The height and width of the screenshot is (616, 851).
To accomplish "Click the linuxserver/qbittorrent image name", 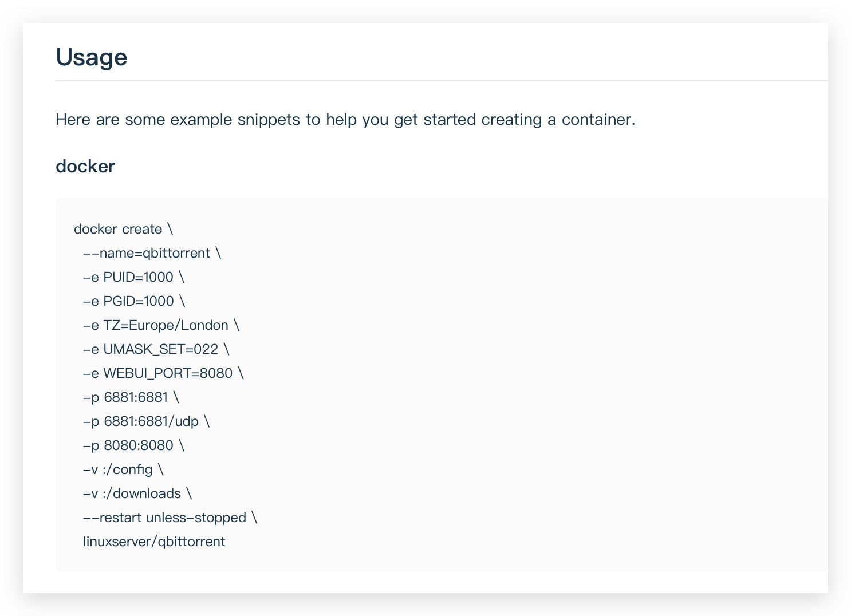I will point(154,542).
